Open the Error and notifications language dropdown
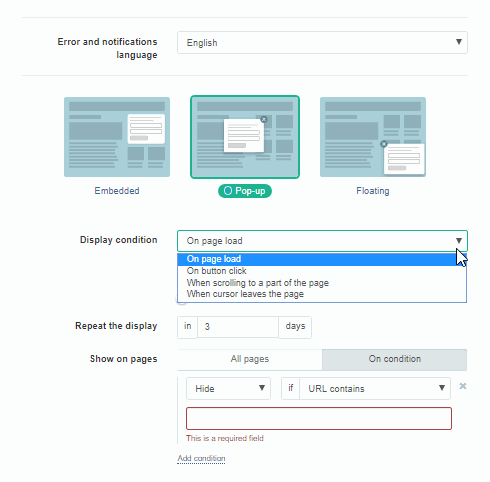 coord(322,42)
